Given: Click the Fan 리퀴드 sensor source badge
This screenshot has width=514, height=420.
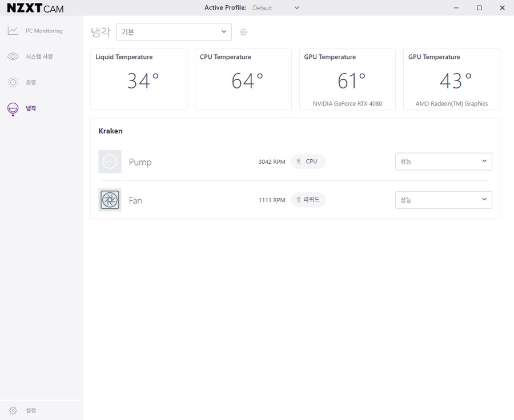Looking at the screenshot, I should [308, 200].
